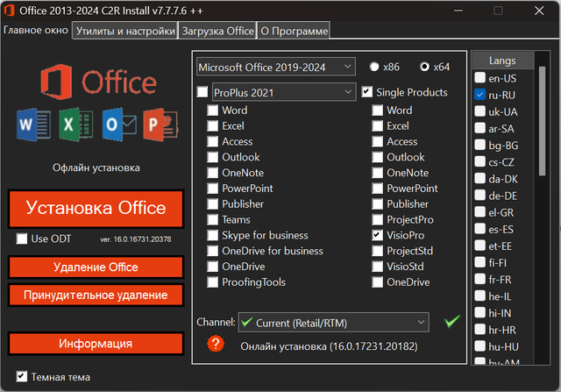561x392 pixels.
Task: Check Access in the ProPlus suite list
Action: [x=212, y=141]
